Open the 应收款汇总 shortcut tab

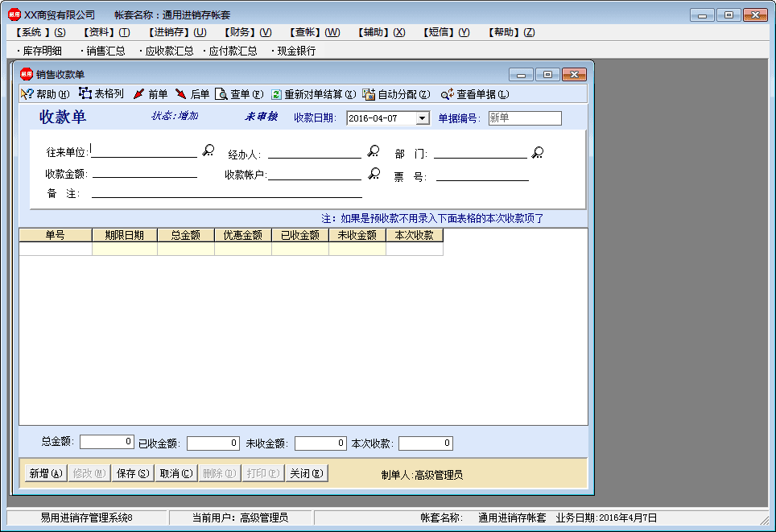point(168,51)
